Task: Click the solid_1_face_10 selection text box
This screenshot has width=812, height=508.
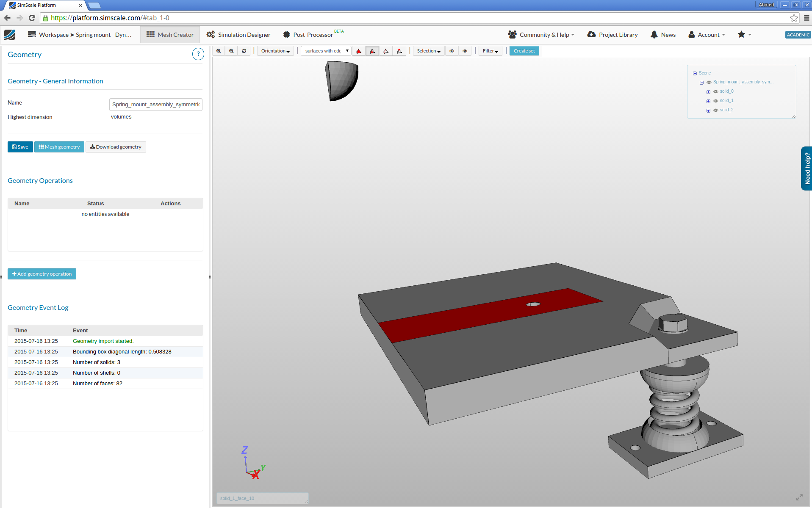Action: 262,498
